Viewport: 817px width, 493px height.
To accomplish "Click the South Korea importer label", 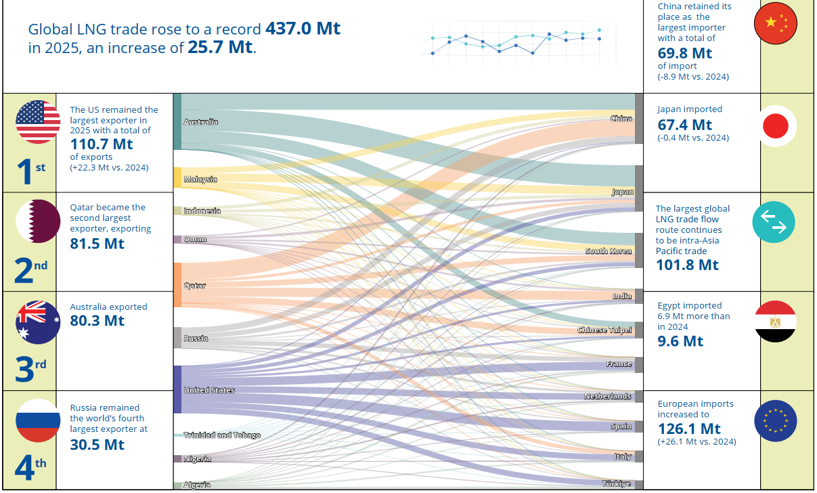I will pos(609,251).
